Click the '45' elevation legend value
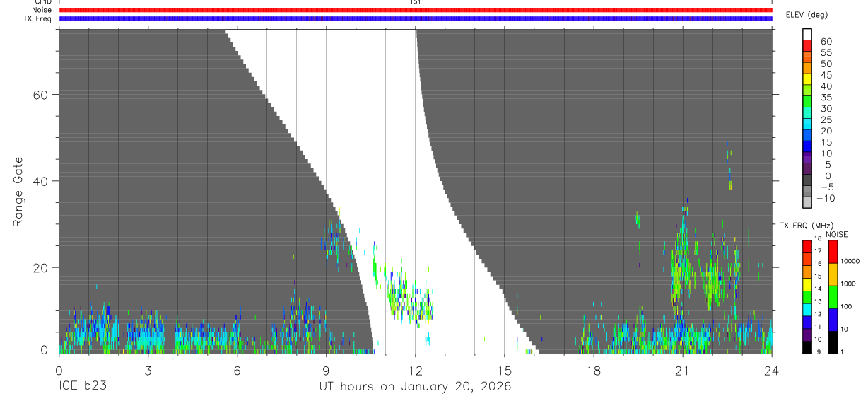Image resolution: width=868 pixels, height=401 pixels. tap(826, 75)
